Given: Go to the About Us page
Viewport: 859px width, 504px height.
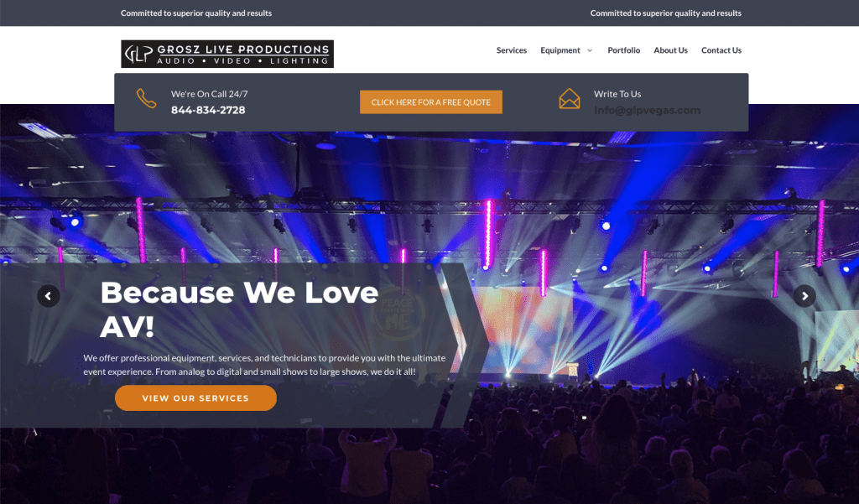Looking at the screenshot, I should pos(670,50).
